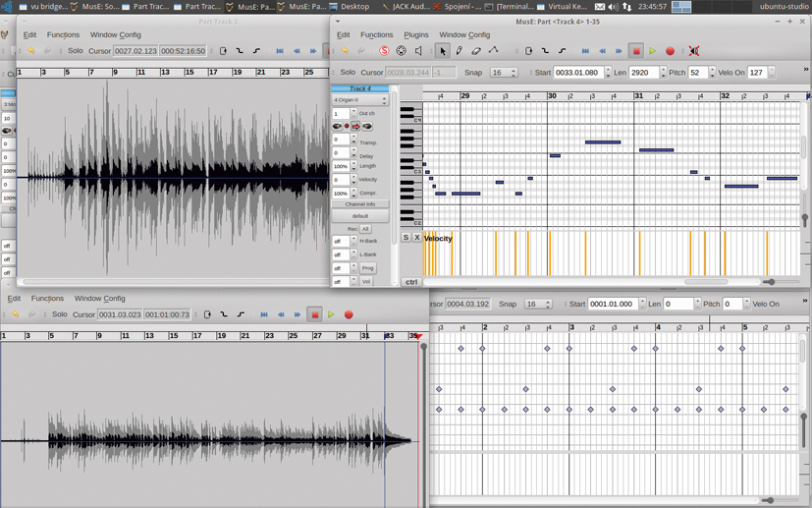This screenshot has width=812, height=508.
Task: Click the Channel Info button
Action: tap(360, 204)
